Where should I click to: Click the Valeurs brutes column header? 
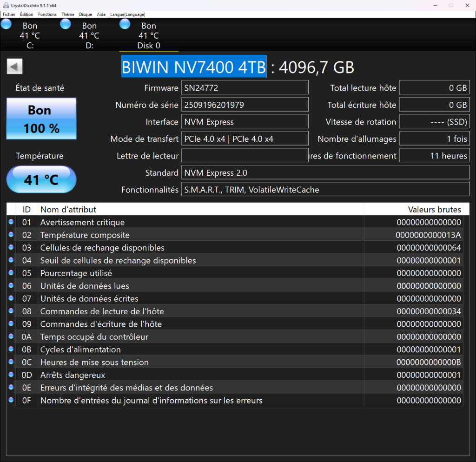[434, 209]
